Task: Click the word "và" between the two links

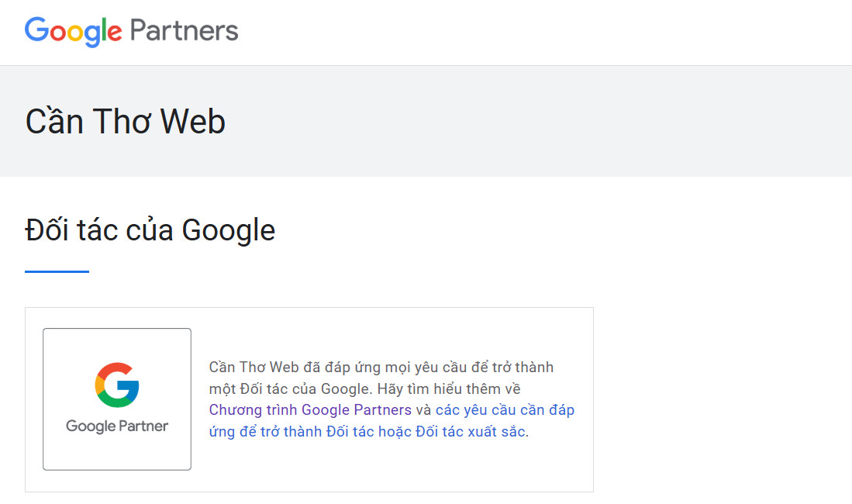Action: coord(423,410)
